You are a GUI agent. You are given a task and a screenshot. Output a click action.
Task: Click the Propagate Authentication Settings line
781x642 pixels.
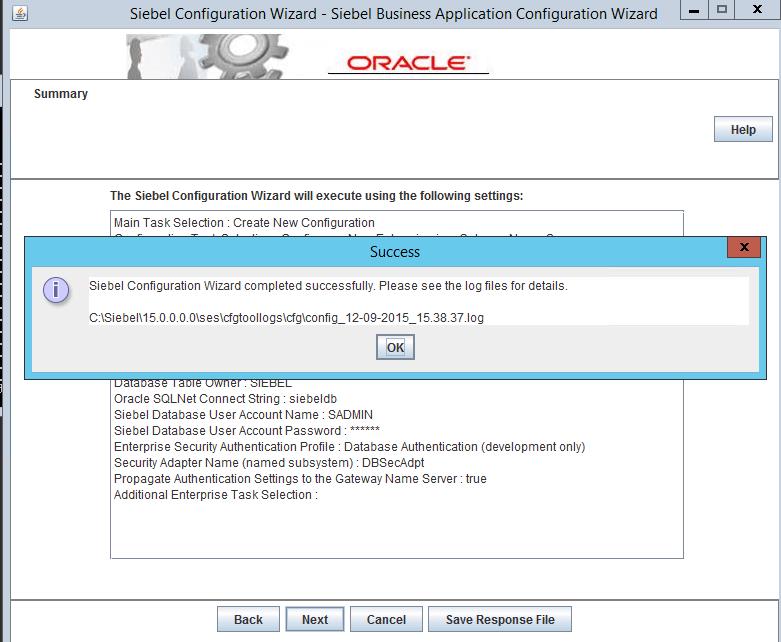(300, 479)
